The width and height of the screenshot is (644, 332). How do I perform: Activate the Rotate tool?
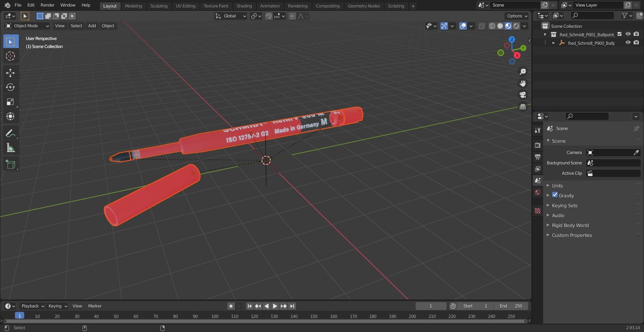10,87
